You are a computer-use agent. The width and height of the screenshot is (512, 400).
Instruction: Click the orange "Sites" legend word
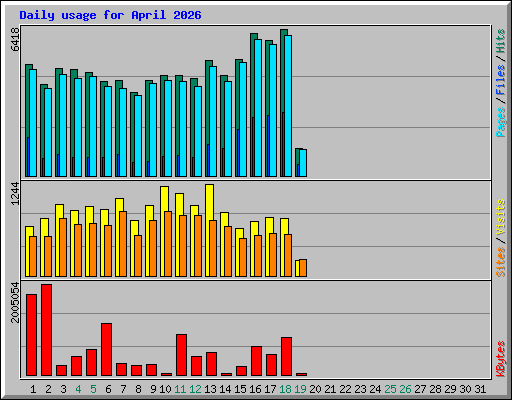500,262
